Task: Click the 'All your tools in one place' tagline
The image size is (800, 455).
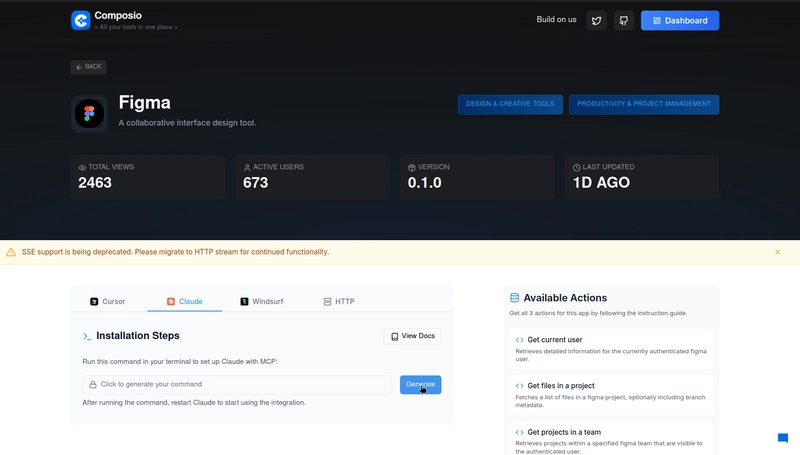Action: tap(136, 27)
